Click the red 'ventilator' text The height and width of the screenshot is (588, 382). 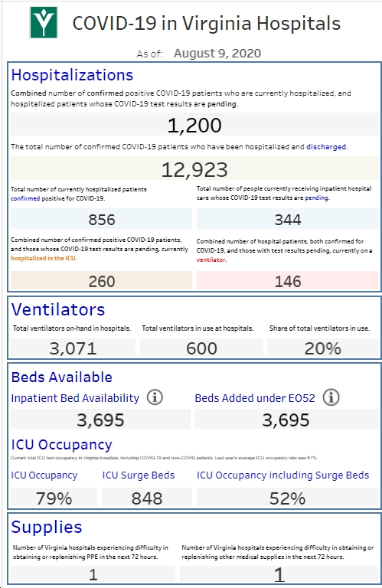211,260
